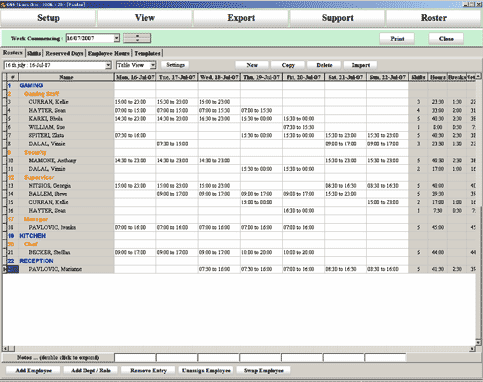483x382 pixels.
Task: Open the Support menu
Action: 338,18
